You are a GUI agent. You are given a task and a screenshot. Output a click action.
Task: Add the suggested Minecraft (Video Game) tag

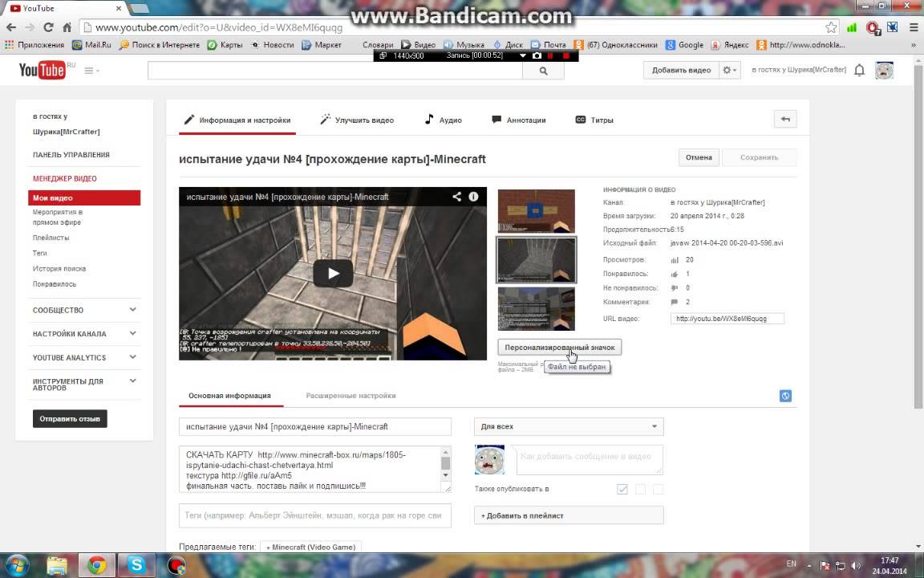pyautogui.click(x=310, y=547)
